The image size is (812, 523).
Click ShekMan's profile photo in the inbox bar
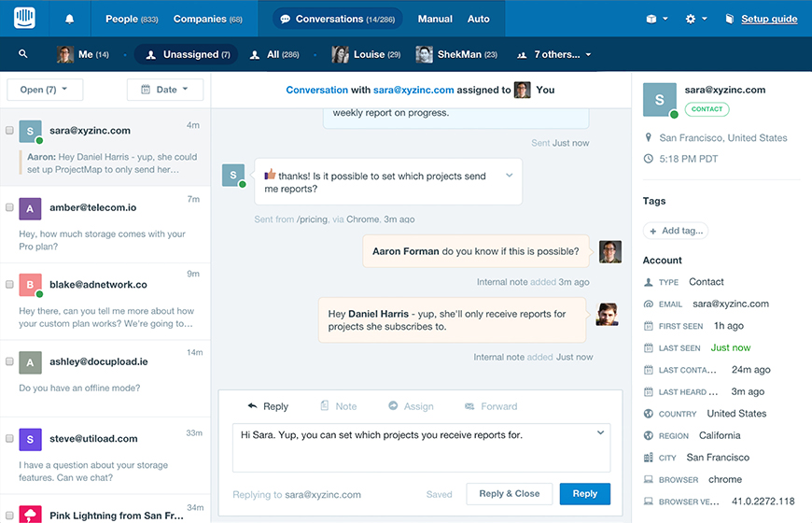pyautogui.click(x=424, y=54)
